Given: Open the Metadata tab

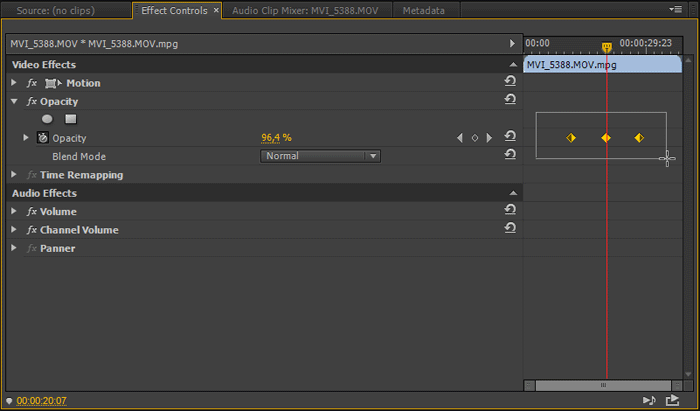Looking at the screenshot, I should tap(424, 10).
